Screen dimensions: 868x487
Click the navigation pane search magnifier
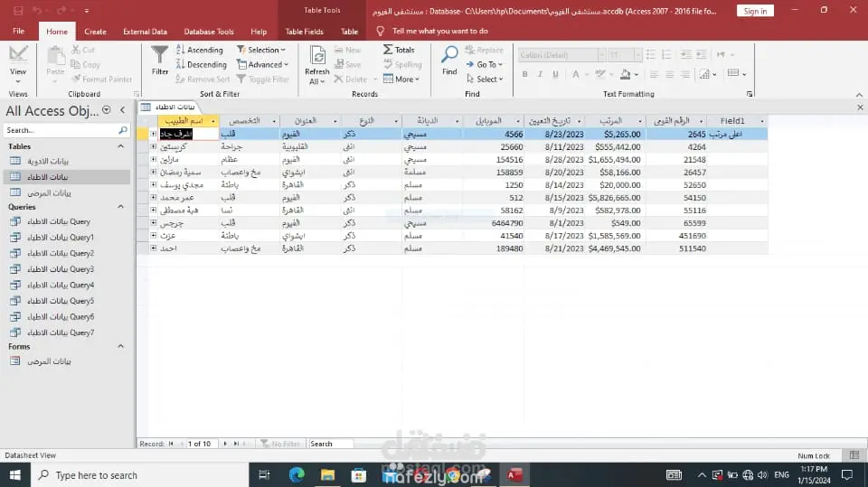click(123, 130)
